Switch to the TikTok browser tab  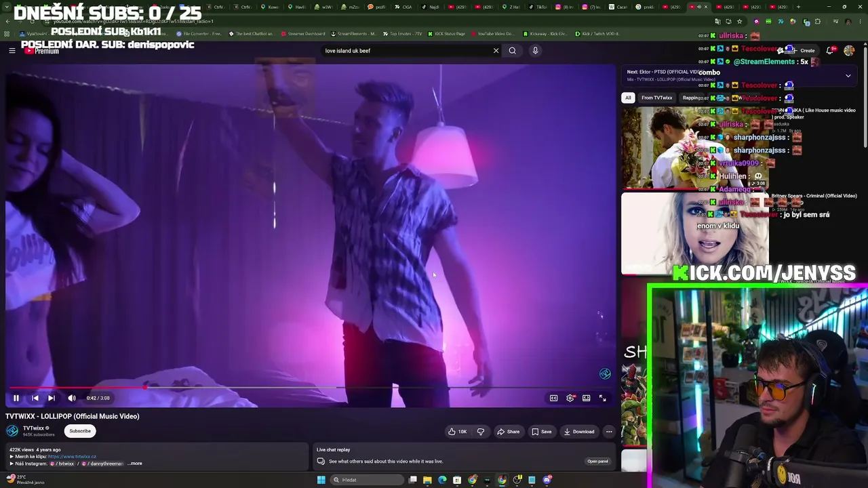538,7
